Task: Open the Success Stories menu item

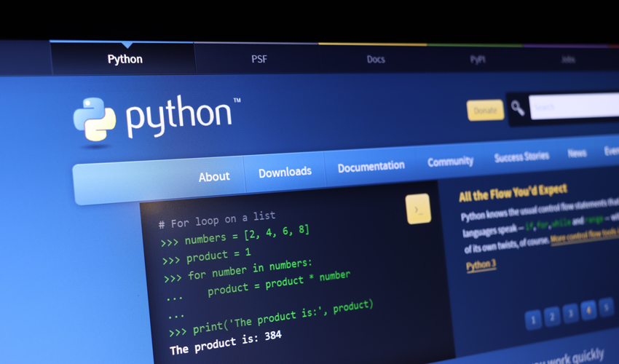Action: (521, 157)
